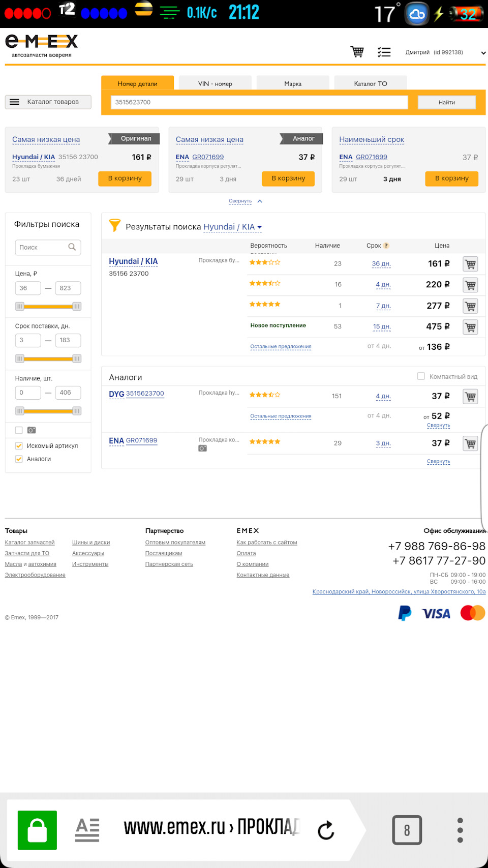Viewport: 488px width, 868px height.
Task: Toggle the photo-only filter checkbox
Action: [x=19, y=430]
